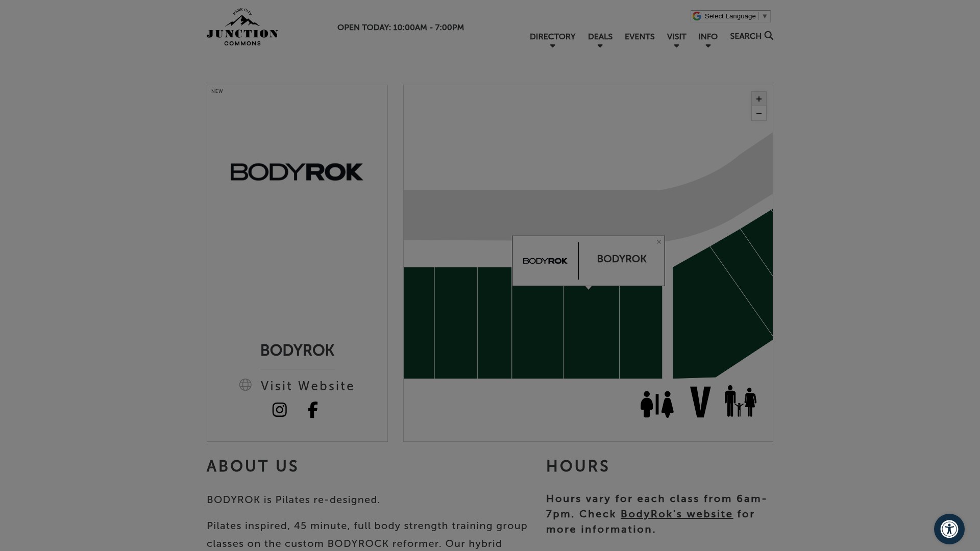Select the family restroom icon on map

pos(741,401)
